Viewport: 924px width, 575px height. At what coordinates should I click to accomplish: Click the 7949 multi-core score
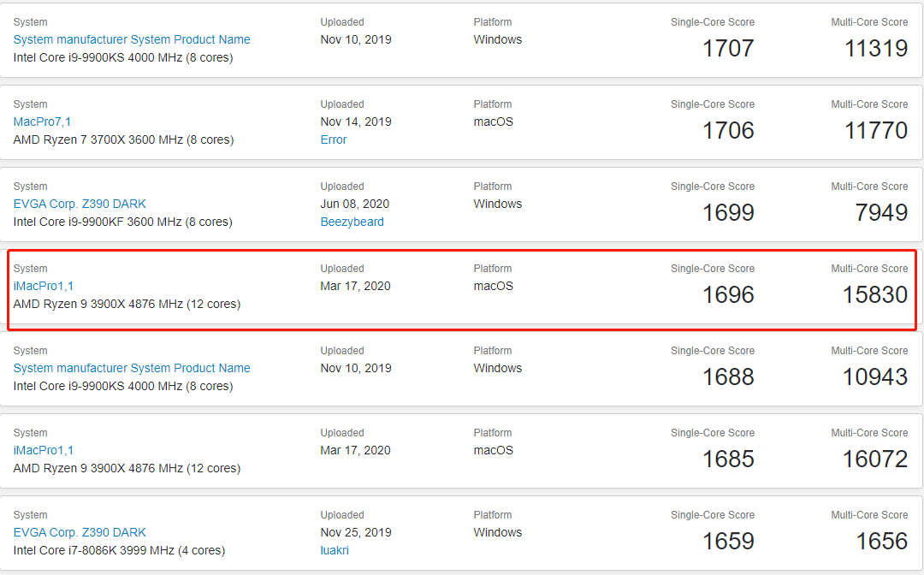point(881,213)
